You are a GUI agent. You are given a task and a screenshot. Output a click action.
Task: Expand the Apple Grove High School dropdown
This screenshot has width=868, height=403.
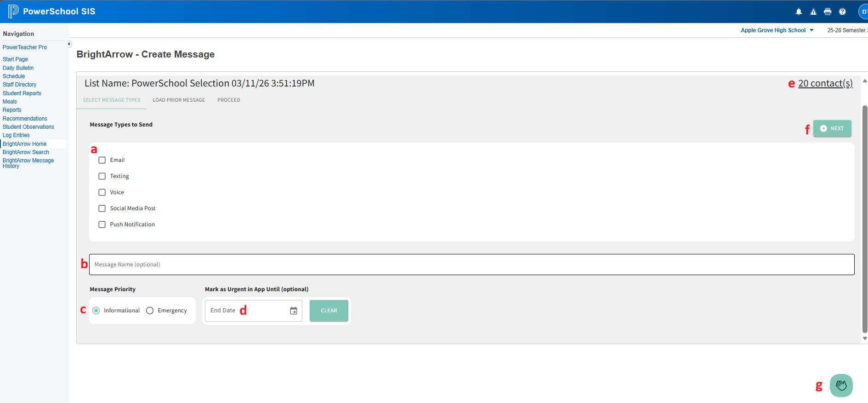click(x=777, y=30)
